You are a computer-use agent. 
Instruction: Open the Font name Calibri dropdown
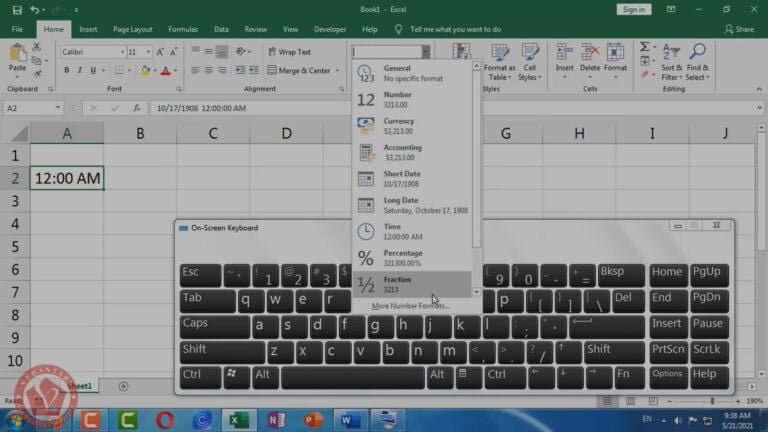click(122, 52)
